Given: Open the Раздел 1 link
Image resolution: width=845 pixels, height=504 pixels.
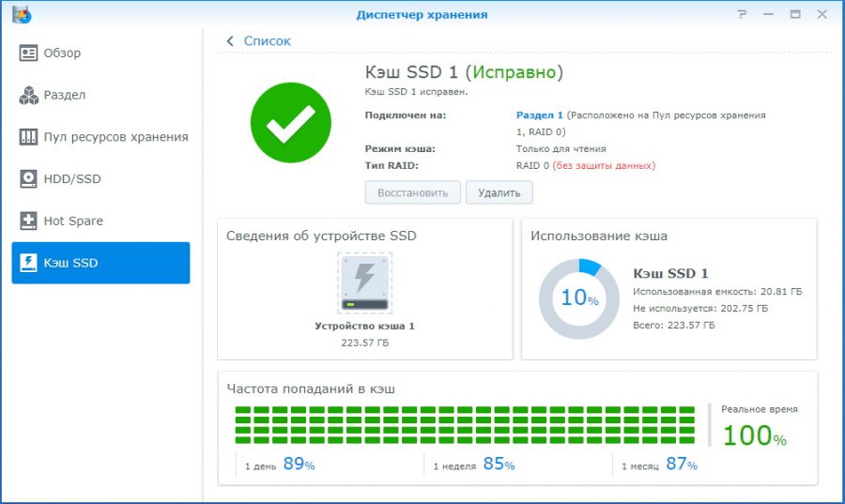Looking at the screenshot, I should click(539, 115).
